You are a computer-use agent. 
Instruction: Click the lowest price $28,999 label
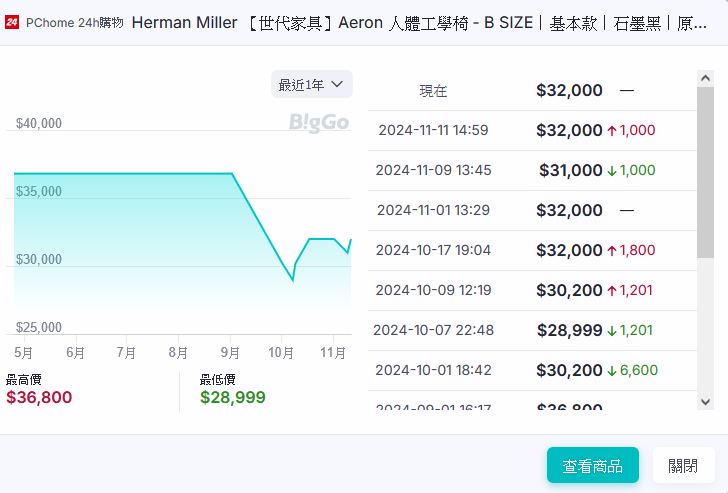(x=232, y=397)
